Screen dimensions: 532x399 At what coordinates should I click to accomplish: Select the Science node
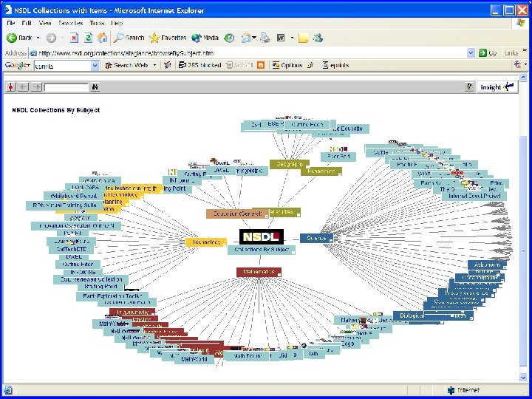point(316,238)
